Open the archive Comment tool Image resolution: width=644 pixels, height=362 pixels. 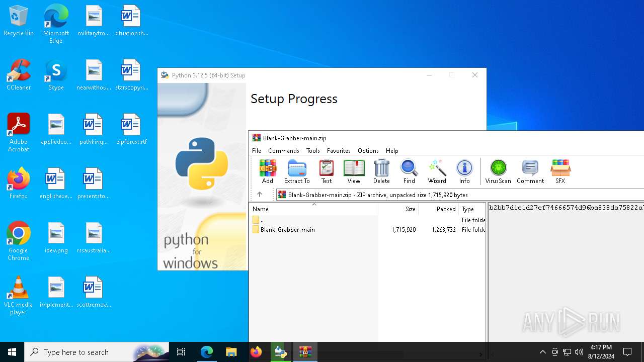pyautogui.click(x=530, y=172)
